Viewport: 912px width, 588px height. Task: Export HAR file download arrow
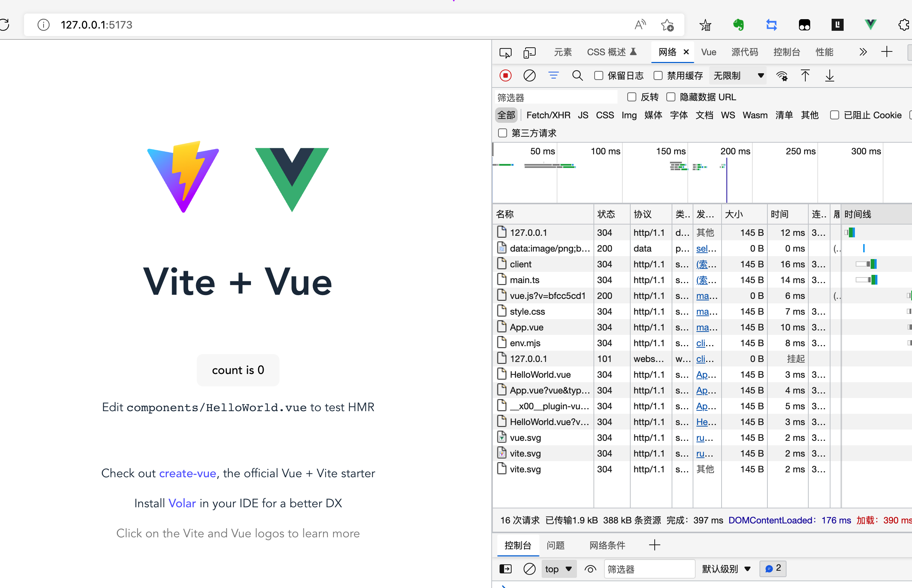click(x=829, y=75)
